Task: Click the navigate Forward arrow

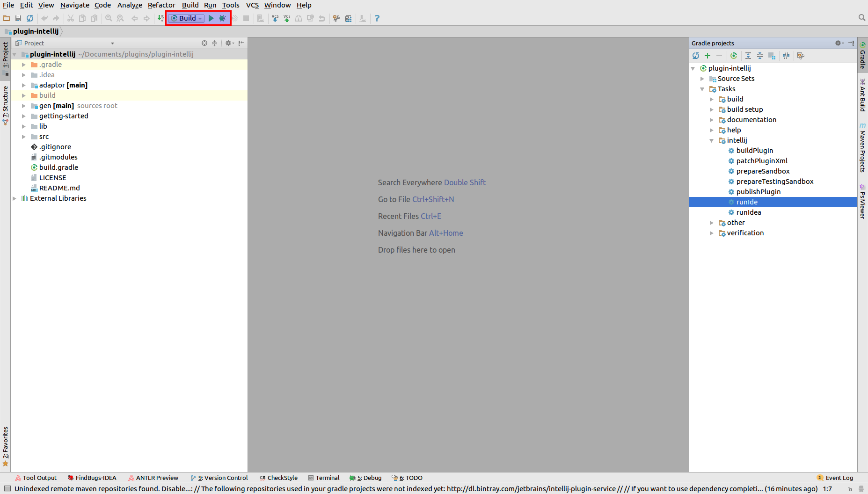Action: 146,18
